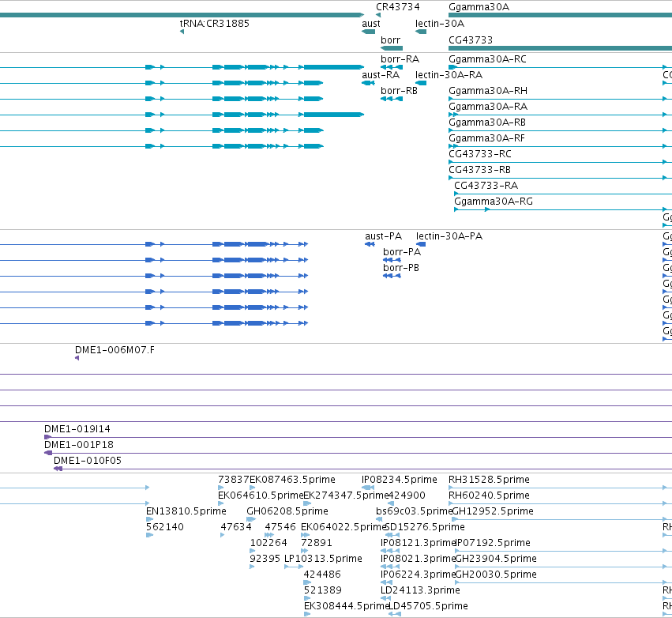
Task: Click the 102264 EST label
Action: click(268, 543)
